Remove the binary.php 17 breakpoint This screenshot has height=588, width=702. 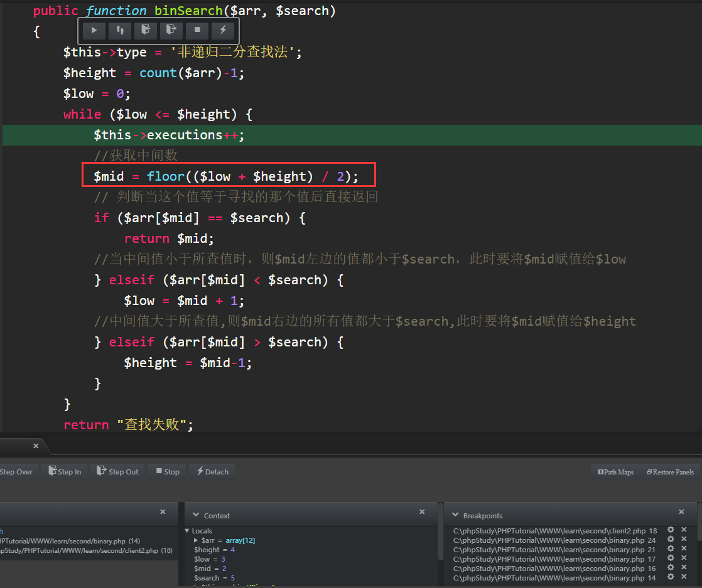(684, 558)
